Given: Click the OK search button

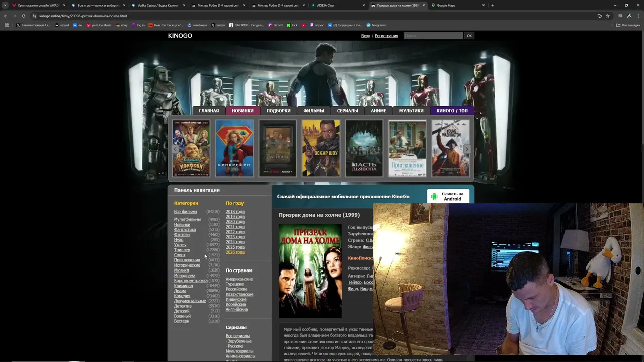Looking at the screenshot, I should 469,36.
